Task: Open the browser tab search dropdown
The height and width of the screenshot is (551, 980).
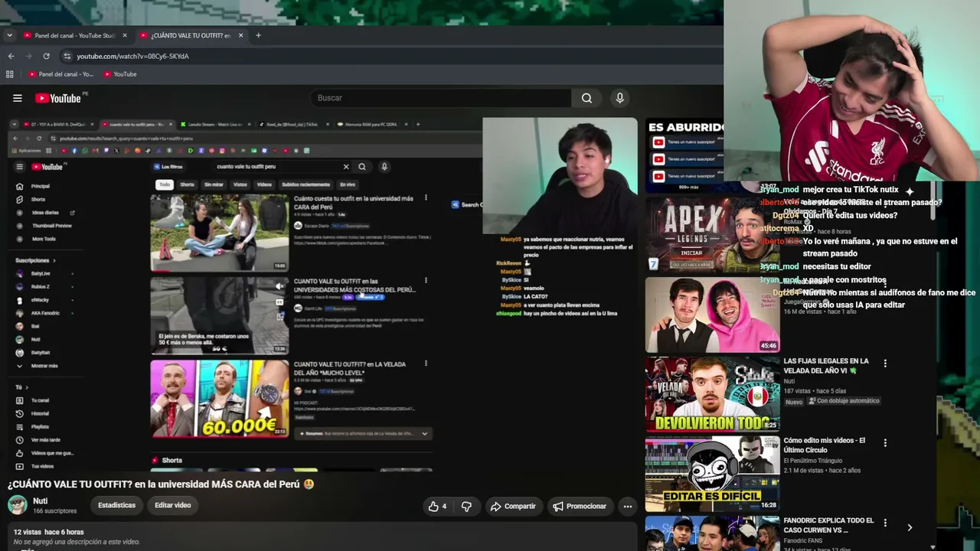Action: tap(9, 35)
